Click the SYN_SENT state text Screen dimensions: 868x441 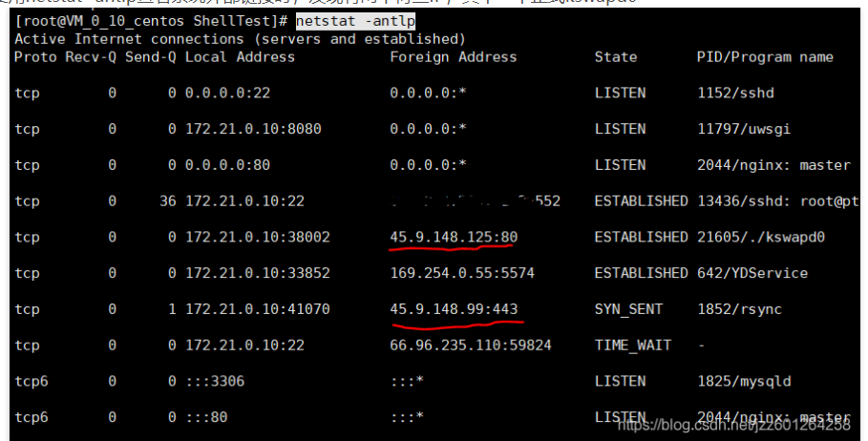627,309
